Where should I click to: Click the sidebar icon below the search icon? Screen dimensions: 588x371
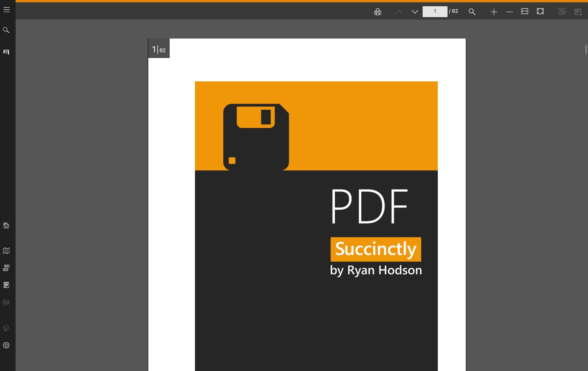click(x=6, y=52)
